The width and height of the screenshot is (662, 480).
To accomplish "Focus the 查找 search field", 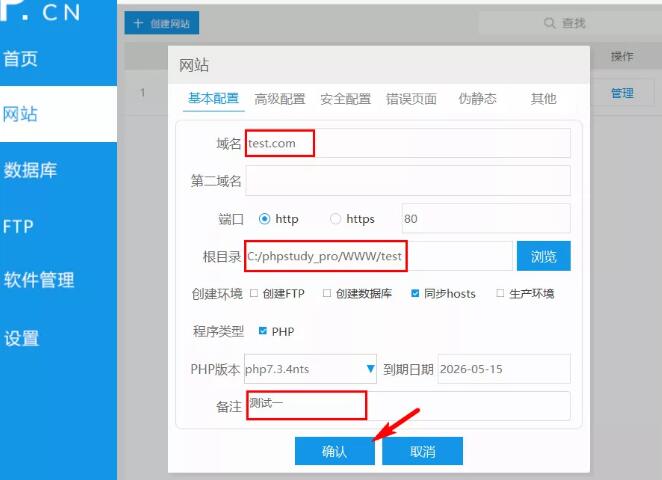I will pyautogui.click(x=570, y=23).
